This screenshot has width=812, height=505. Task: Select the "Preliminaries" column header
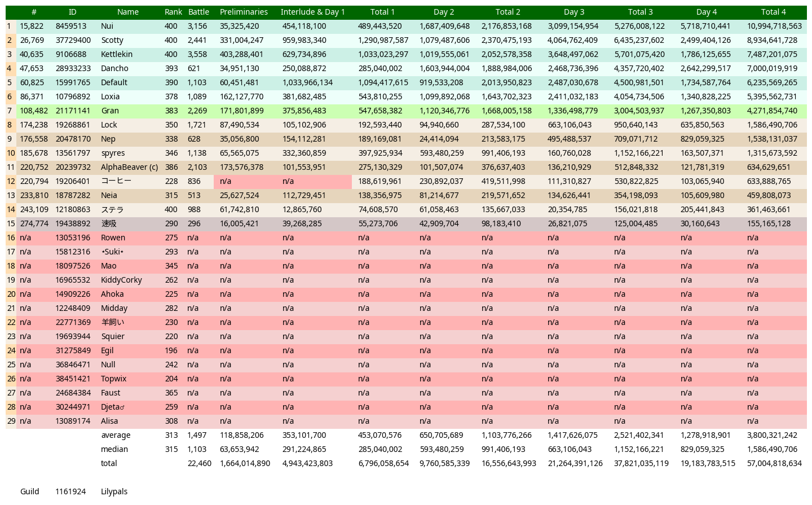click(x=244, y=12)
